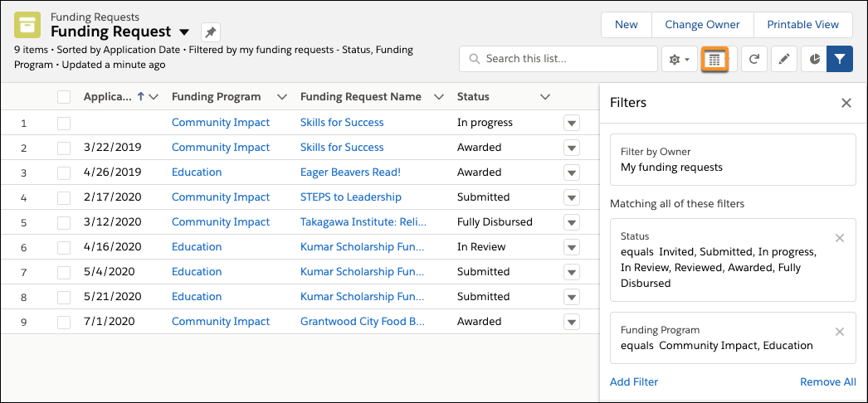Check the checkbox for 5/4/2020 row

(x=64, y=273)
